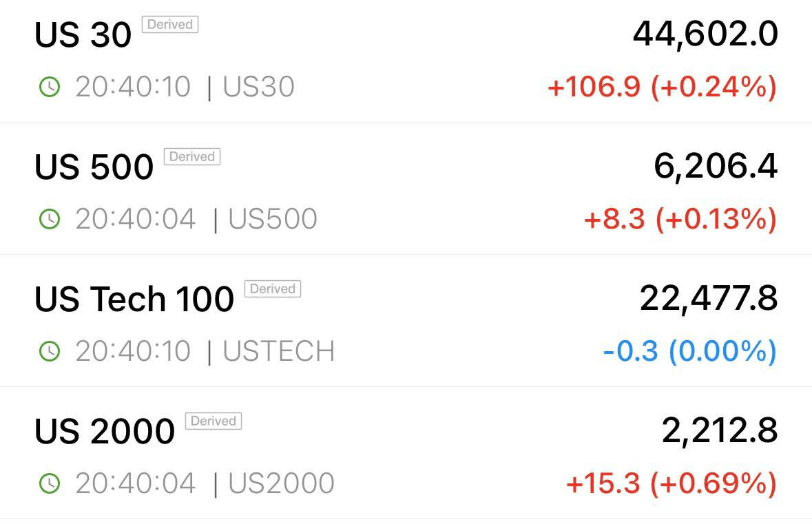
Task: Click the green clock icon beside US500
Action: [x=50, y=219]
